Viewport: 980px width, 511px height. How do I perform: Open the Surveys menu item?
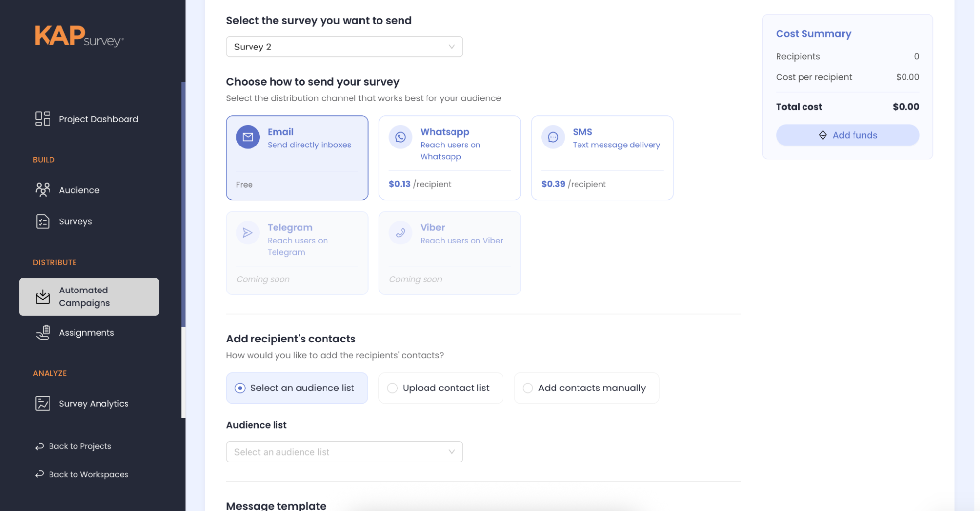pos(89,221)
